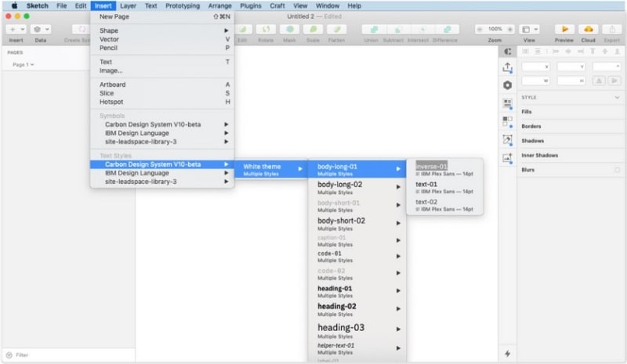
Task: Open the Data toolbar dropdown
Action: click(41, 29)
